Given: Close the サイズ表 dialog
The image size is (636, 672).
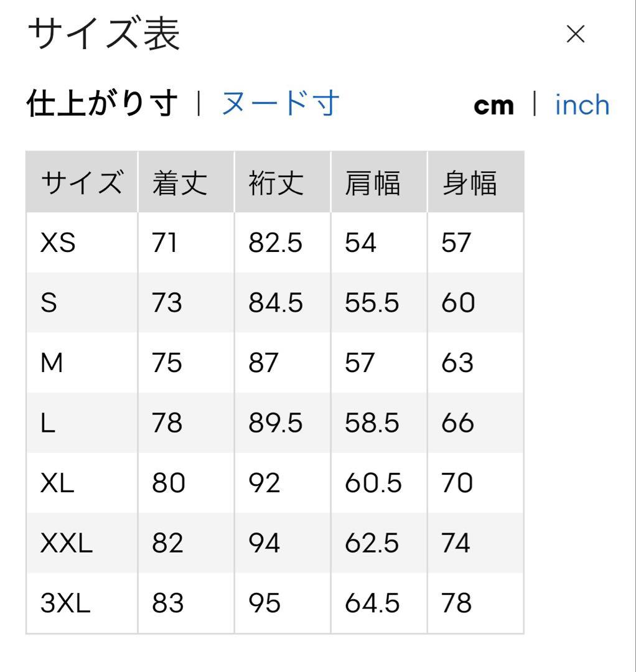Looking at the screenshot, I should point(575,34).
